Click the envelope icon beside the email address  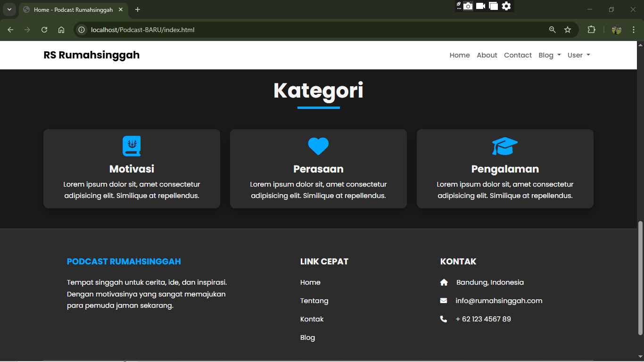(x=444, y=301)
